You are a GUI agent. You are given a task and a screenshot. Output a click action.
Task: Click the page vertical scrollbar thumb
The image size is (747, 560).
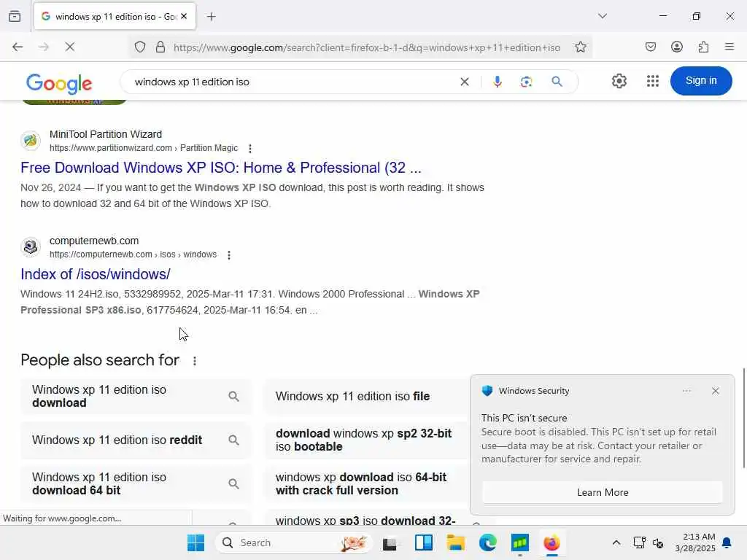point(743,418)
